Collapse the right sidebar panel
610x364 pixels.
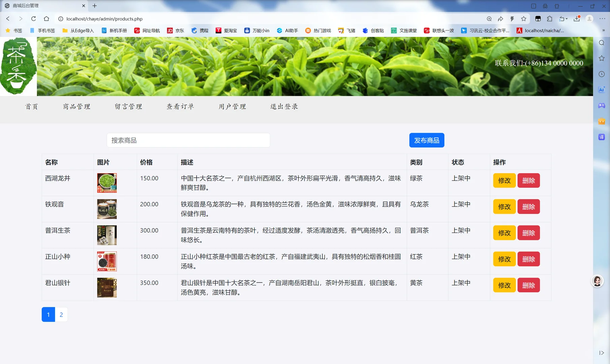click(x=602, y=353)
